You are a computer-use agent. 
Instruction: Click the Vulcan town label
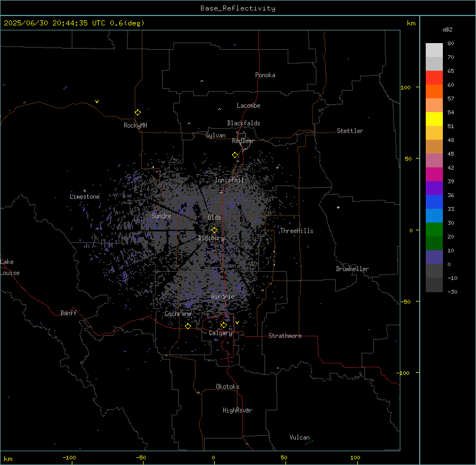300,437
